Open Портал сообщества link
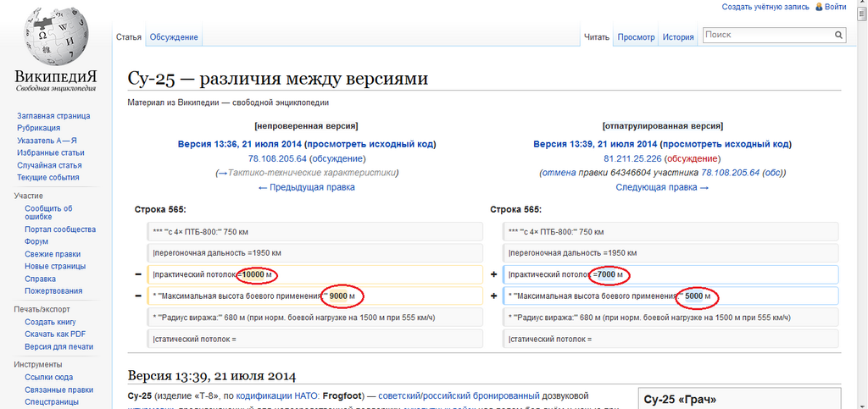The height and width of the screenshot is (409, 868). click(60, 229)
